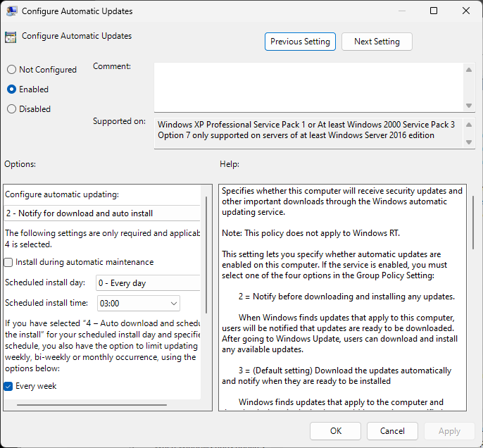Enable Install during automatic maintenance checkbox
Screen dimensions: 483x448
click(8, 262)
